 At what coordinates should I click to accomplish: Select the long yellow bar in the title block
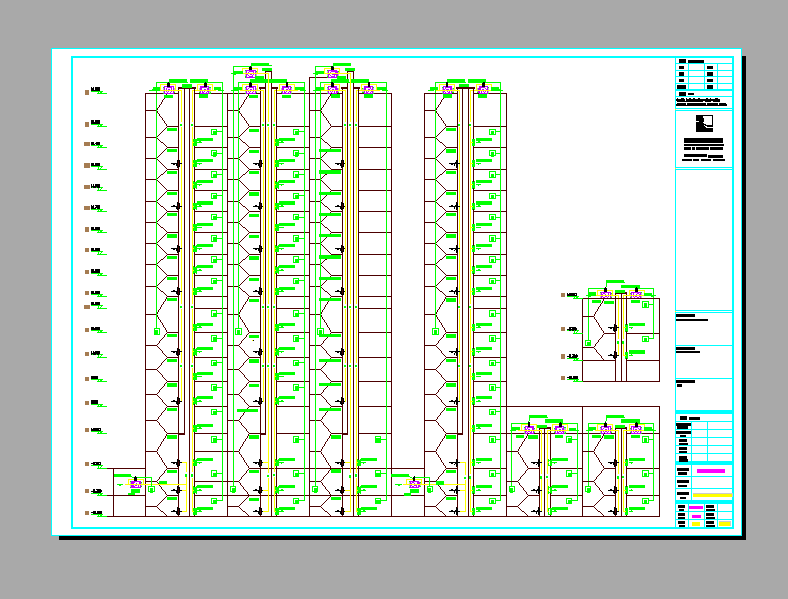(711, 495)
